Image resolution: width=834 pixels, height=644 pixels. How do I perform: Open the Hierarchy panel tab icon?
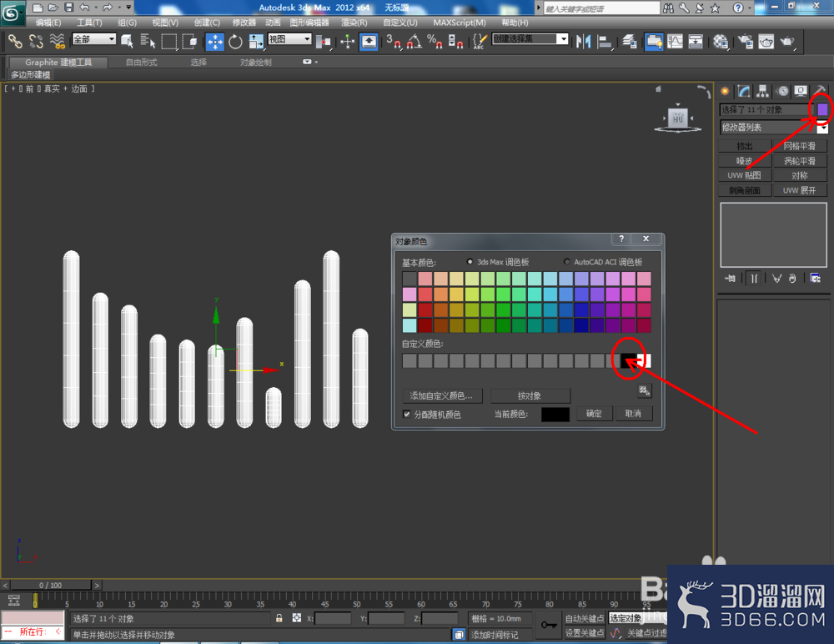point(763,92)
